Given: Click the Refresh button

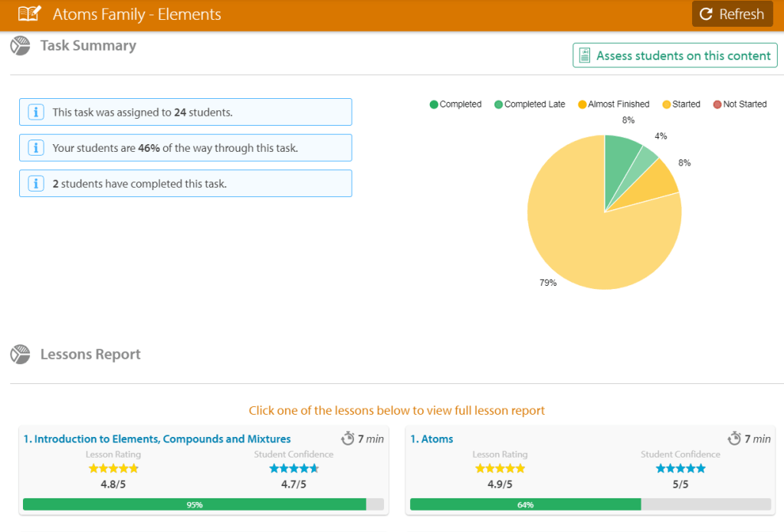Looking at the screenshot, I should [732, 14].
